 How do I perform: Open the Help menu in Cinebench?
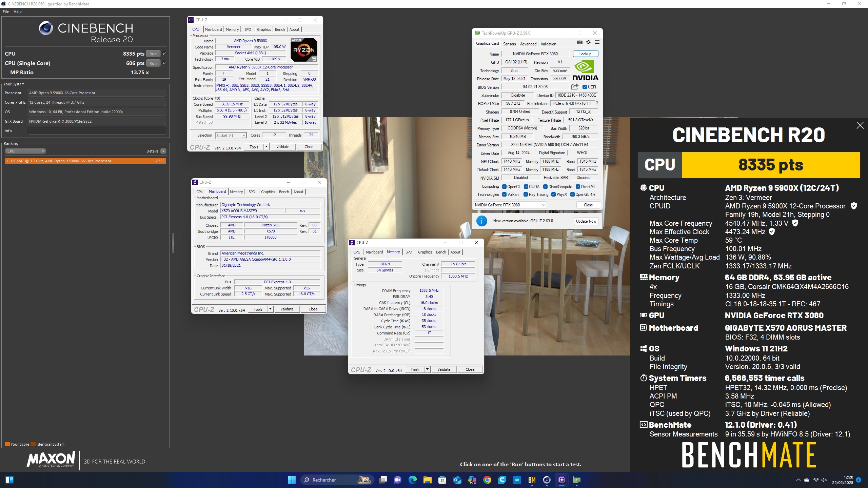pos(18,12)
